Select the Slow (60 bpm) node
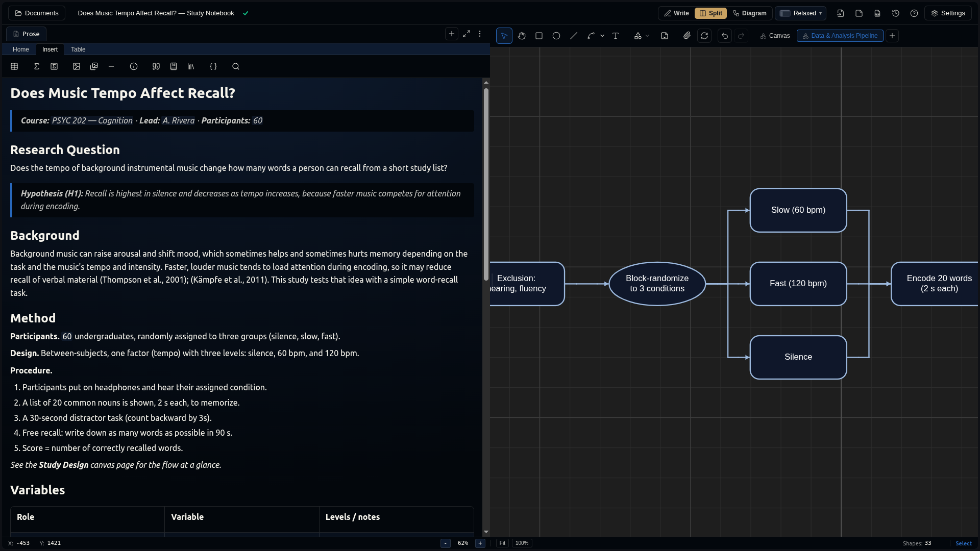 798,210
